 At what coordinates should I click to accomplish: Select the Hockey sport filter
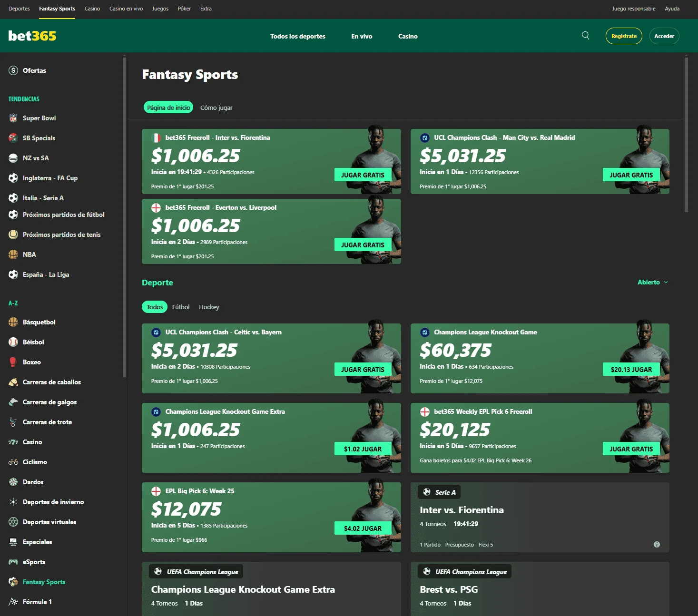click(x=209, y=307)
